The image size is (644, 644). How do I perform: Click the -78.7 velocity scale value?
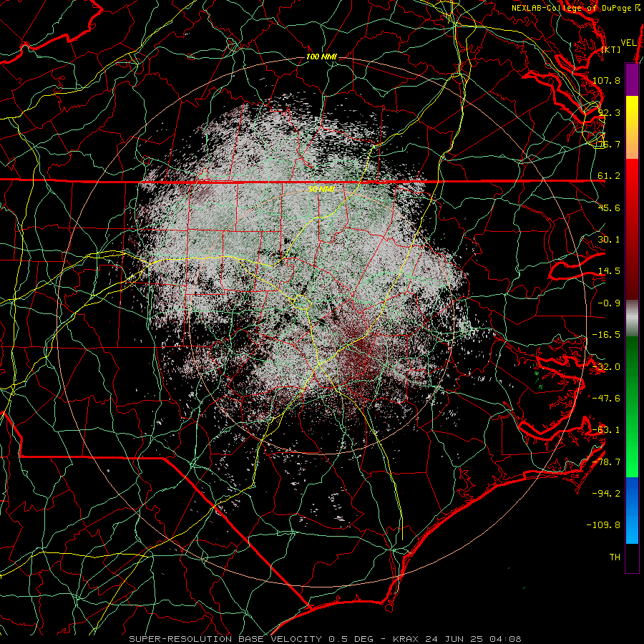pyautogui.click(x=606, y=462)
